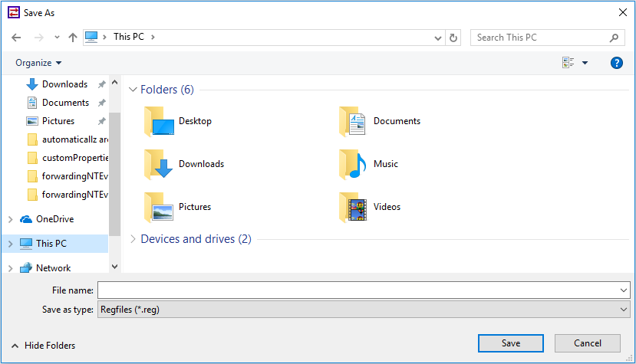This screenshot has width=636, height=364.
Task: Click the Back navigation arrow
Action: coord(16,38)
